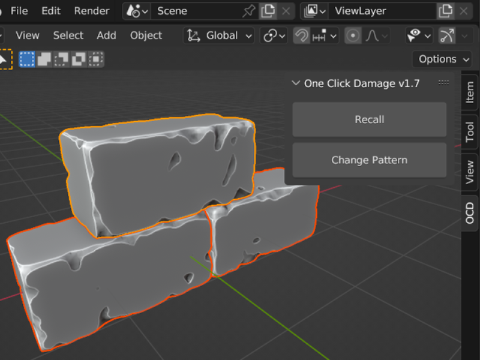Open the Global transform orientation dropdown

(x=219, y=35)
